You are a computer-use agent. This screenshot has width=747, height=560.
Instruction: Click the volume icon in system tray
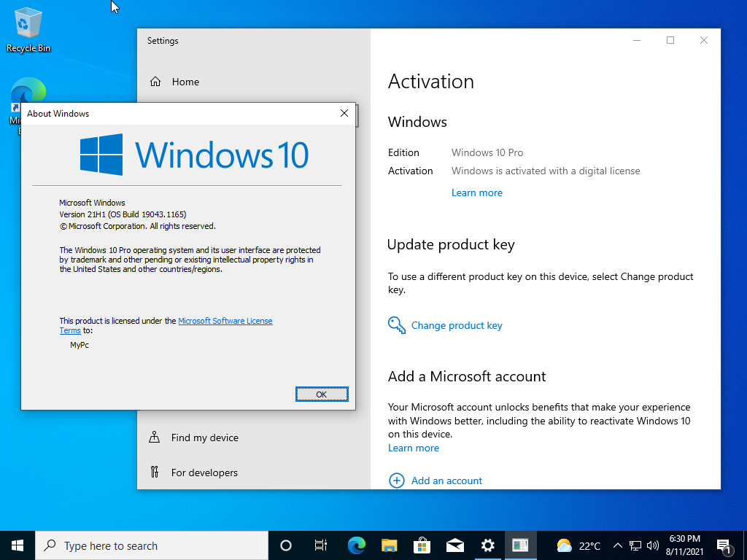pos(652,545)
